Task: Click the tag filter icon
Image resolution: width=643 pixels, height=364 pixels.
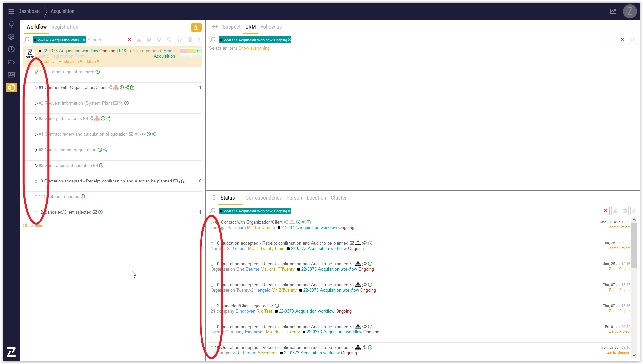Action: (169, 40)
